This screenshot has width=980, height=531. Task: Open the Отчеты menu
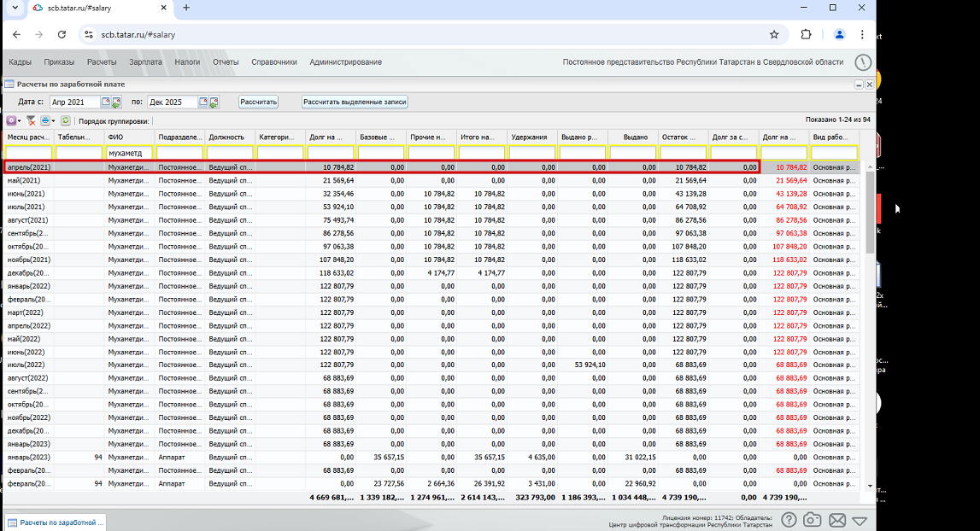pos(226,62)
